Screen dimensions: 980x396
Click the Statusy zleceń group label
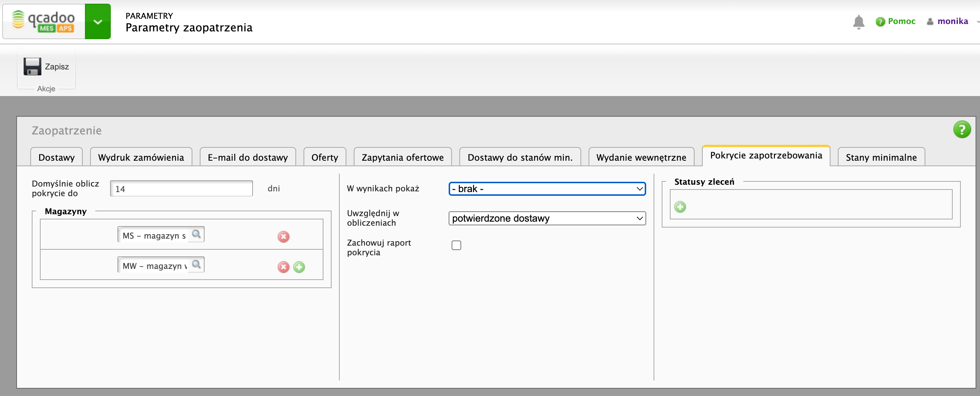click(x=704, y=182)
